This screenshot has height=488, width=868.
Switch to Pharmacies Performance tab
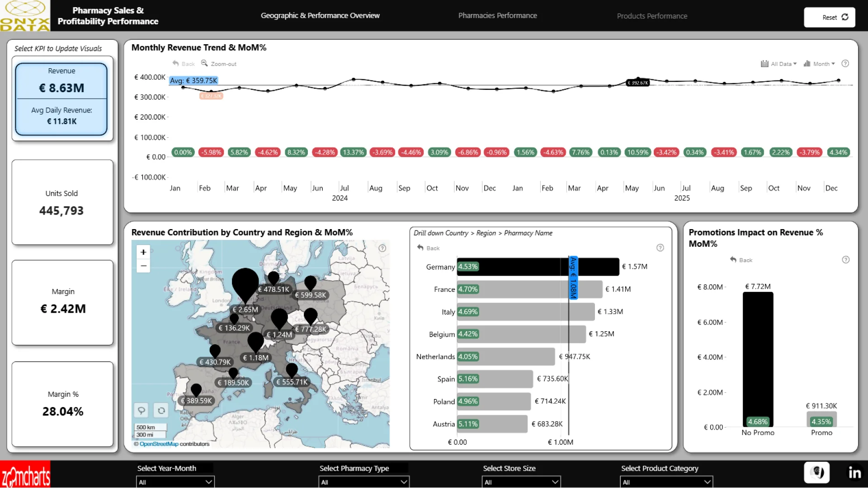pyautogui.click(x=497, y=16)
